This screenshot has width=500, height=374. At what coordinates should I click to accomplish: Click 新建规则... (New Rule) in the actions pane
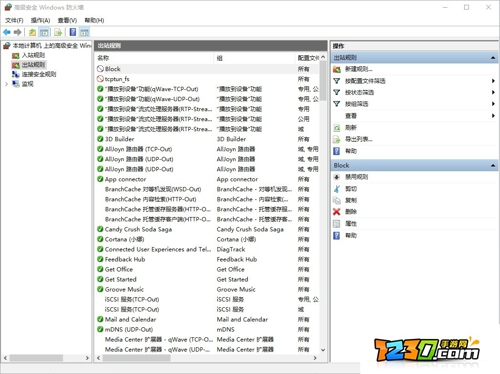[x=359, y=69]
